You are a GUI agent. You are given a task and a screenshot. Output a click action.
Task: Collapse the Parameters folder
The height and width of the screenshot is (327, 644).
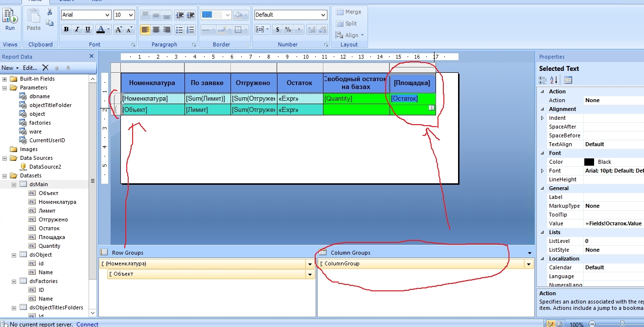[x=5, y=87]
